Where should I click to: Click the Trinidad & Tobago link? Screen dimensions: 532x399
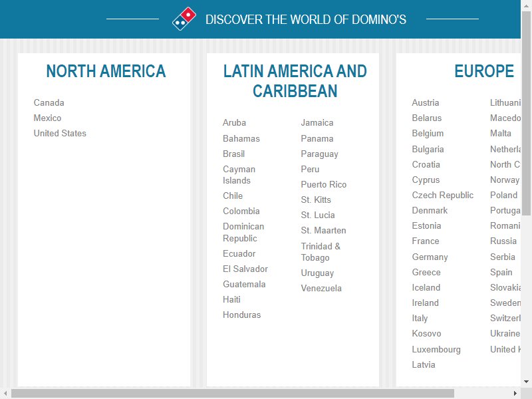click(321, 252)
